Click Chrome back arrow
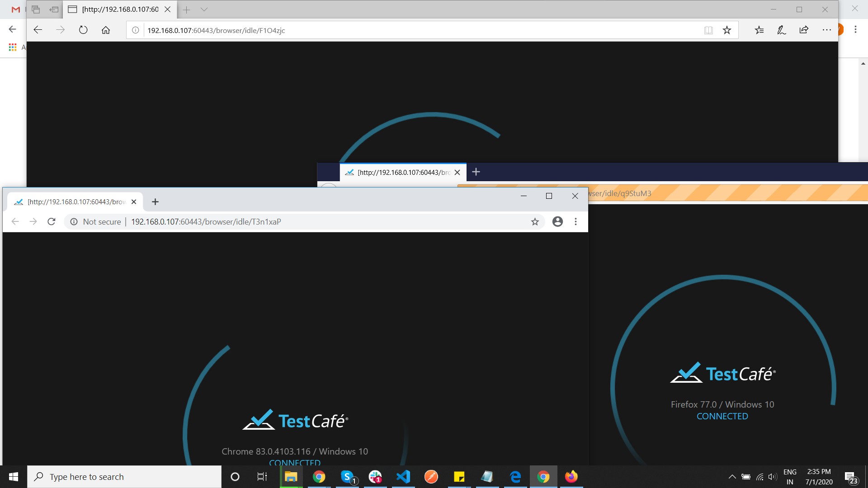 (15, 221)
